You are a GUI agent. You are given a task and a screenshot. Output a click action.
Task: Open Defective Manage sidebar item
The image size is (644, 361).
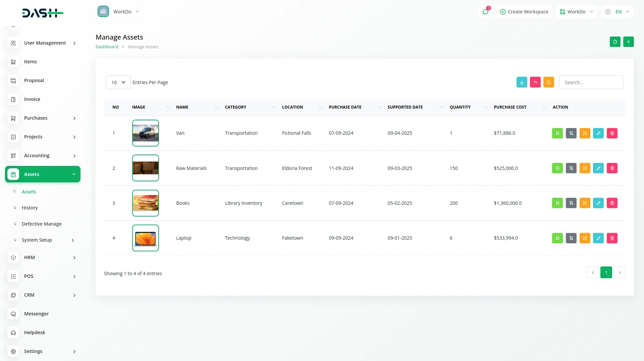click(x=42, y=224)
